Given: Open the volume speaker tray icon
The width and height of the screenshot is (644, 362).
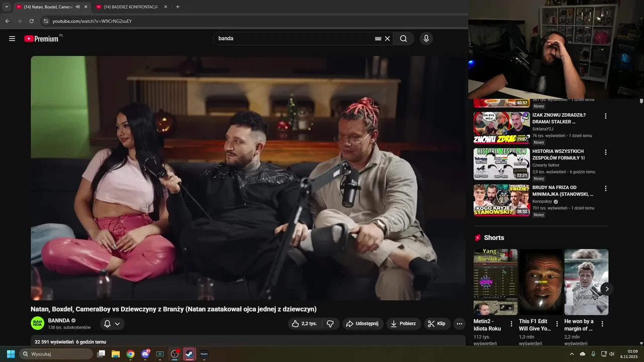Looking at the screenshot, I should pos(612,354).
